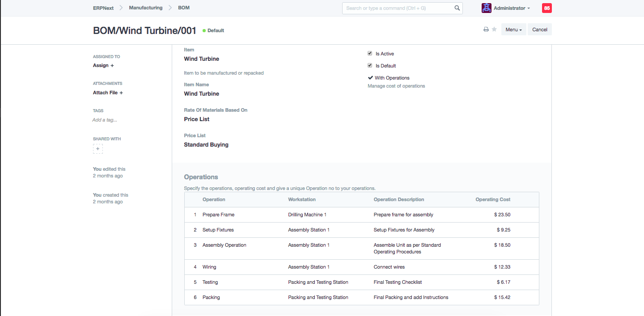Image resolution: width=644 pixels, height=316 pixels.
Task: Toggle the Is Default checkbox
Action: [370, 65]
